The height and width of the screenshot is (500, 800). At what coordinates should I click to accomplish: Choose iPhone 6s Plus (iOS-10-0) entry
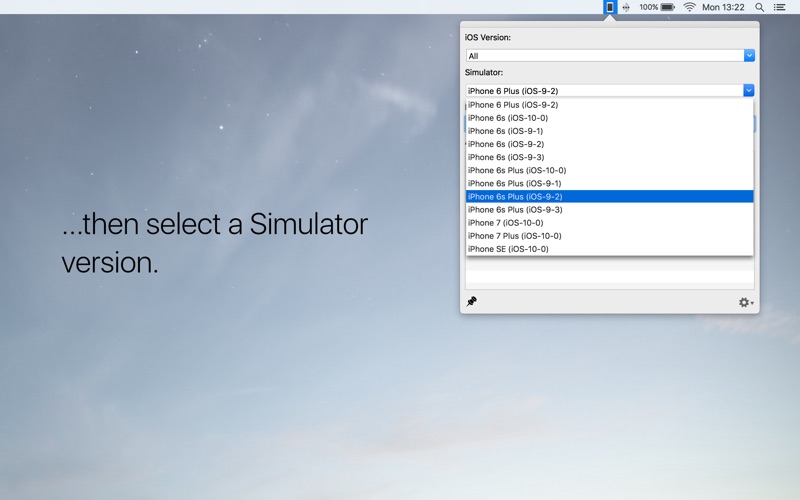click(608, 170)
